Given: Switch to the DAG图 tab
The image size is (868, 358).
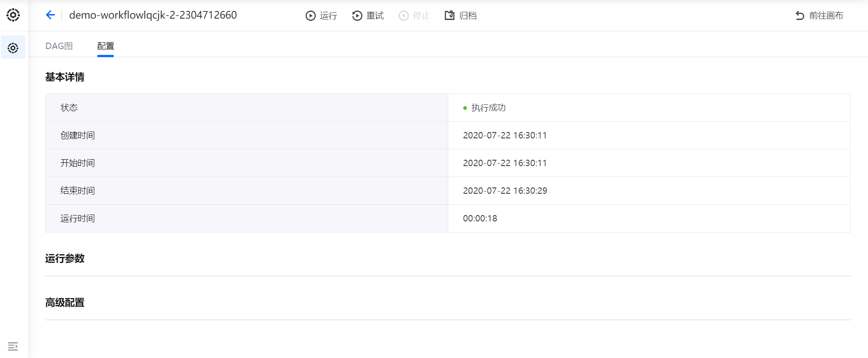Looking at the screenshot, I should (x=59, y=46).
